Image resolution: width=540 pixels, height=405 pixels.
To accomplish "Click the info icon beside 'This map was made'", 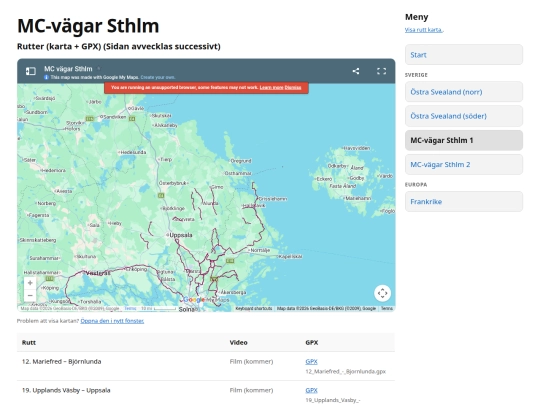I will click(46, 77).
